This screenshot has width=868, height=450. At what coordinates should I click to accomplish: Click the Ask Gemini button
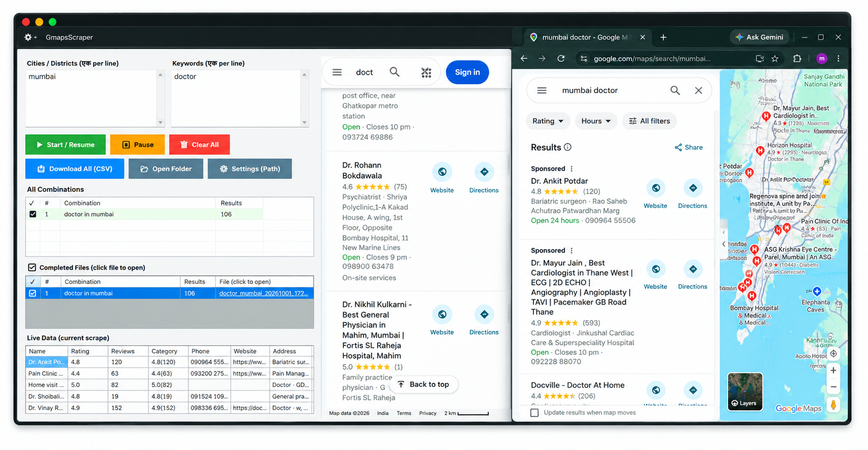[x=759, y=37]
